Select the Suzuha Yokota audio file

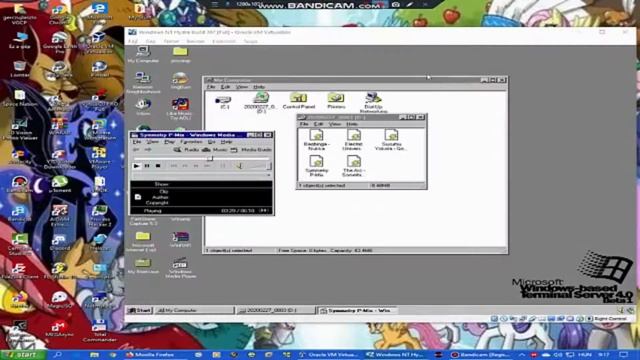tap(391, 140)
